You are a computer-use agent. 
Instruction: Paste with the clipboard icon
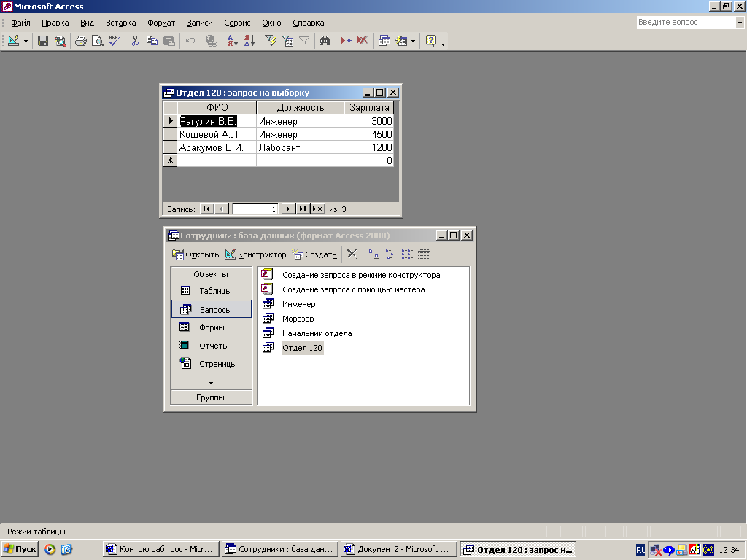pos(169,41)
